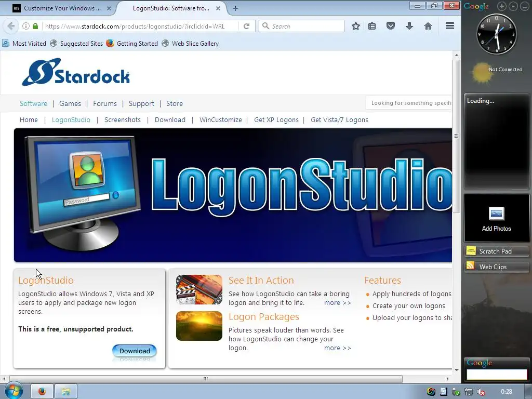Open the Games navigation menu
Screen dimensions: 532x399
click(70, 103)
